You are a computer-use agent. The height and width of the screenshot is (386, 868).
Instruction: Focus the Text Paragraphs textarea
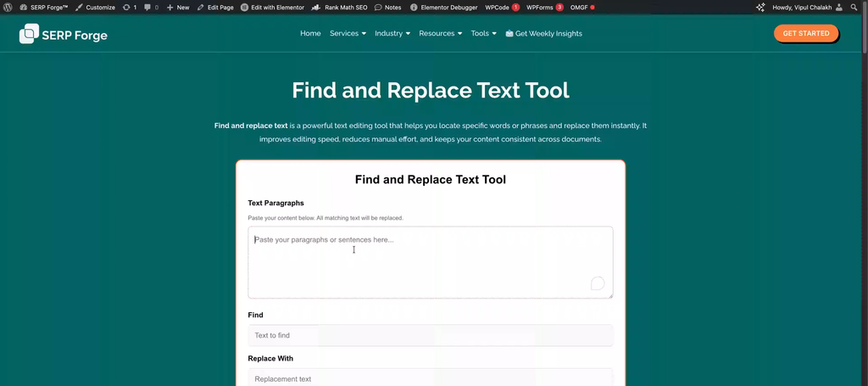[x=430, y=263]
